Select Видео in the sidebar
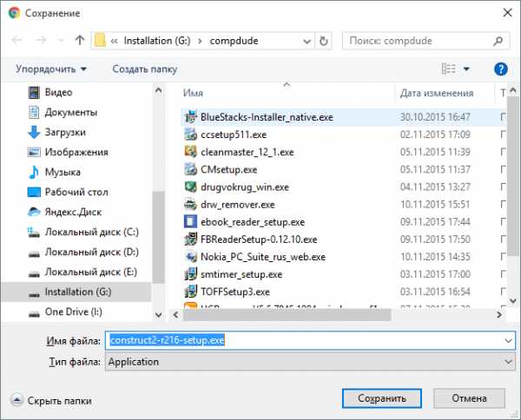The width and height of the screenshot is (521, 420). click(58, 92)
